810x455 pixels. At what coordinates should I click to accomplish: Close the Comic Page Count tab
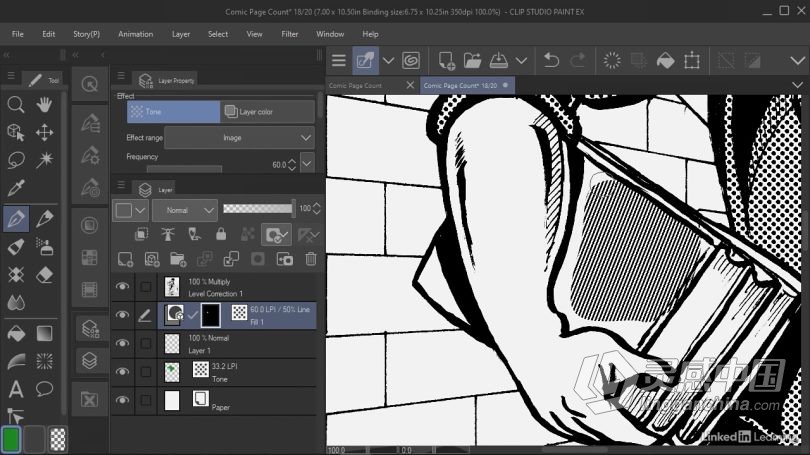coord(410,85)
